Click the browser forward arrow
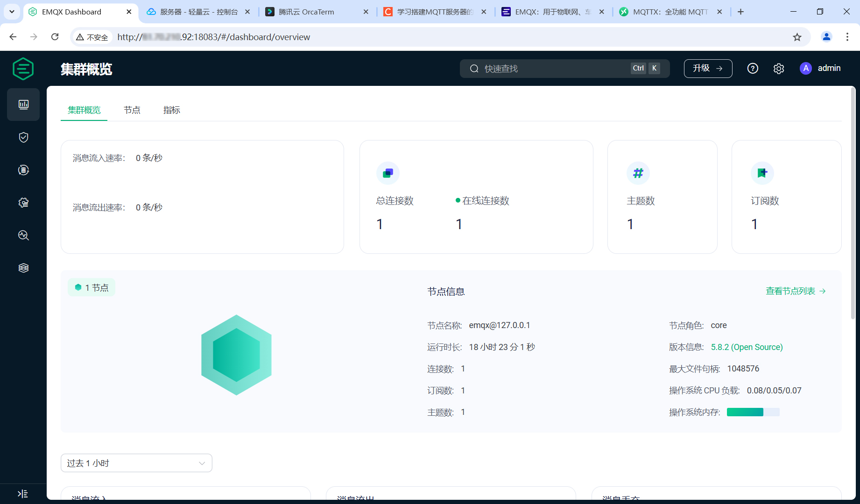Screen dimensions: 860x504 pyautogui.click(x=34, y=37)
